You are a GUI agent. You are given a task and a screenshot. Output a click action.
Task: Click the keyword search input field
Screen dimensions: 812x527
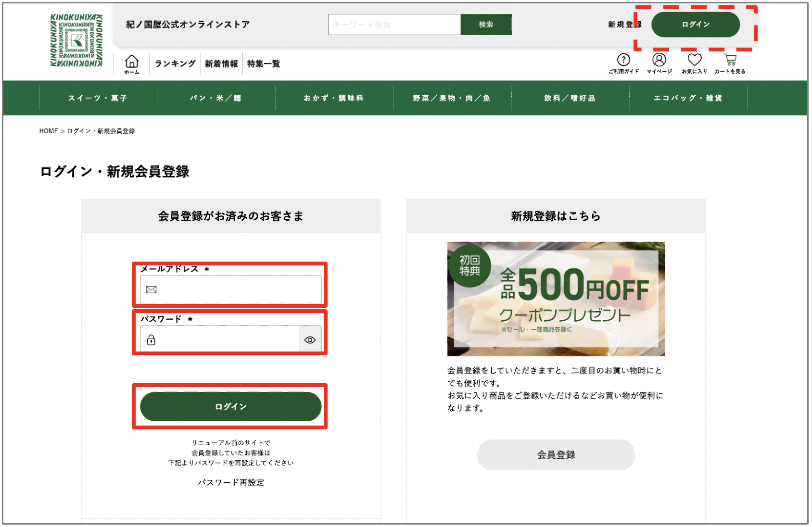point(394,24)
